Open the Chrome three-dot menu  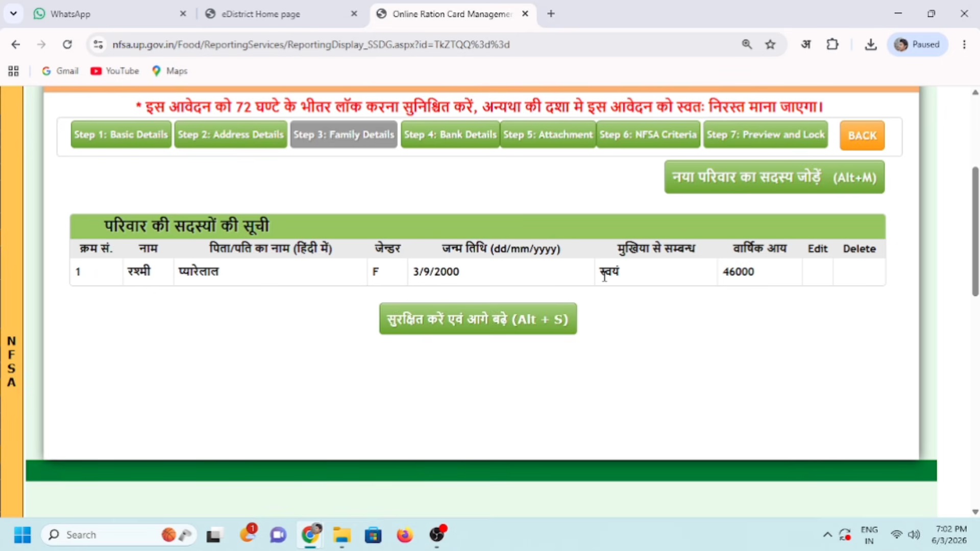pyautogui.click(x=964, y=44)
